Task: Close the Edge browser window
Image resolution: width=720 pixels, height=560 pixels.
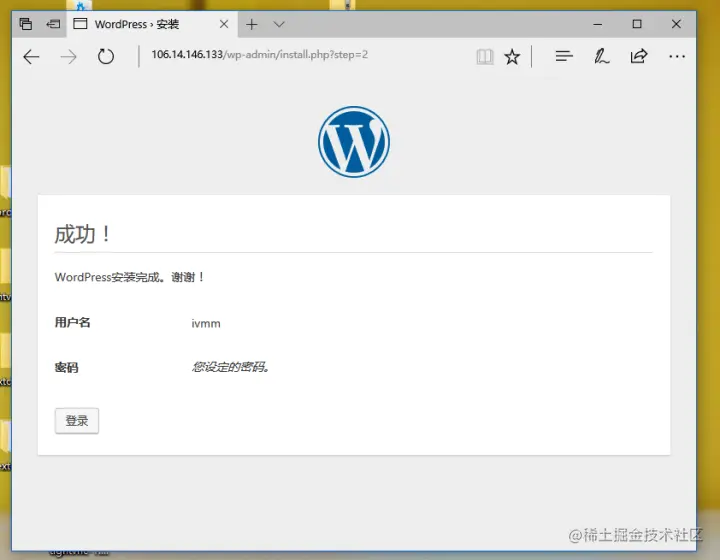Action: pyautogui.click(x=676, y=24)
